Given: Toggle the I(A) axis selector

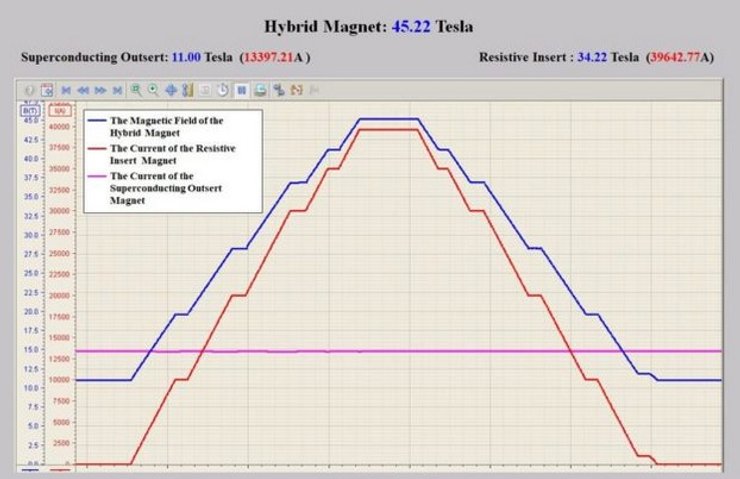Looking at the screenshot, I should [x=59, y=109].
